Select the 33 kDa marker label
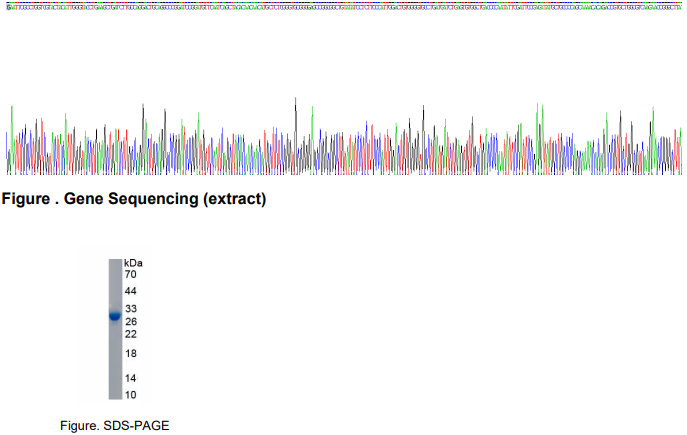The width and height of the screenshot is (687, 435). pos(131,309)
